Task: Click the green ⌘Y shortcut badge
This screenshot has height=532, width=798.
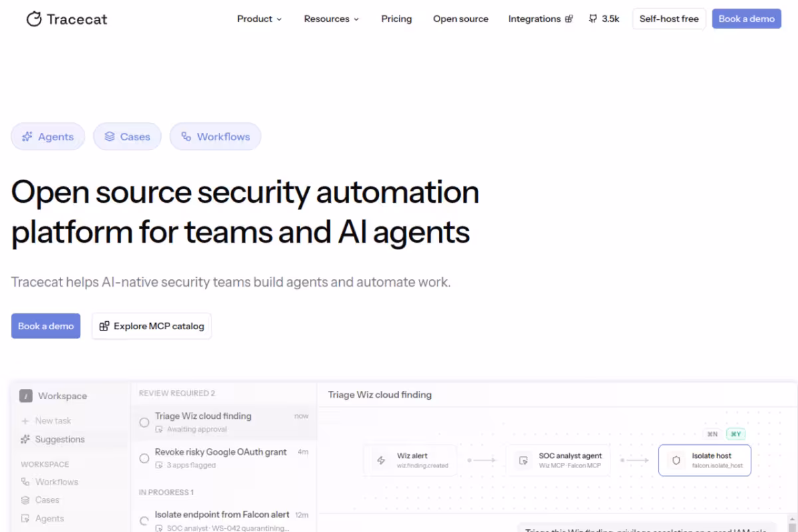Action: click(735, 434)
